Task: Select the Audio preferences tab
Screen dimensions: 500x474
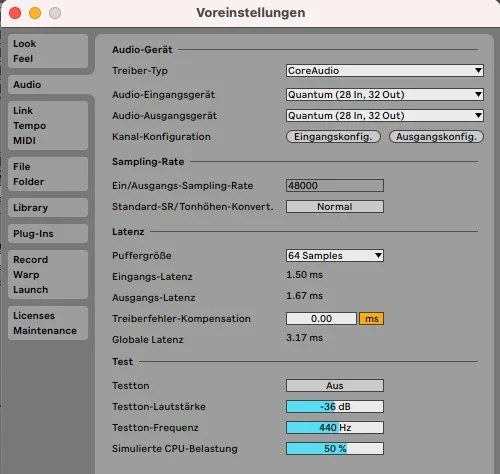Action: coord(48,85)
